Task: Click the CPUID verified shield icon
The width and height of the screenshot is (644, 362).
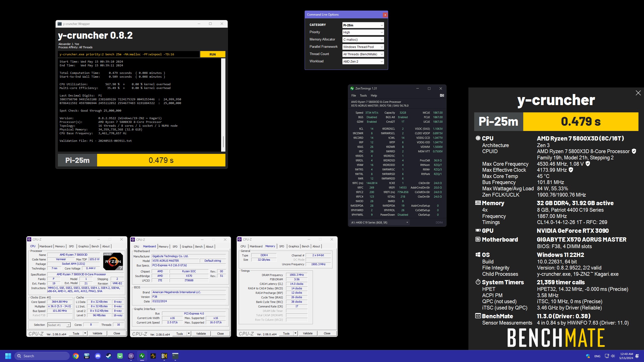Action: coord(634,151)
